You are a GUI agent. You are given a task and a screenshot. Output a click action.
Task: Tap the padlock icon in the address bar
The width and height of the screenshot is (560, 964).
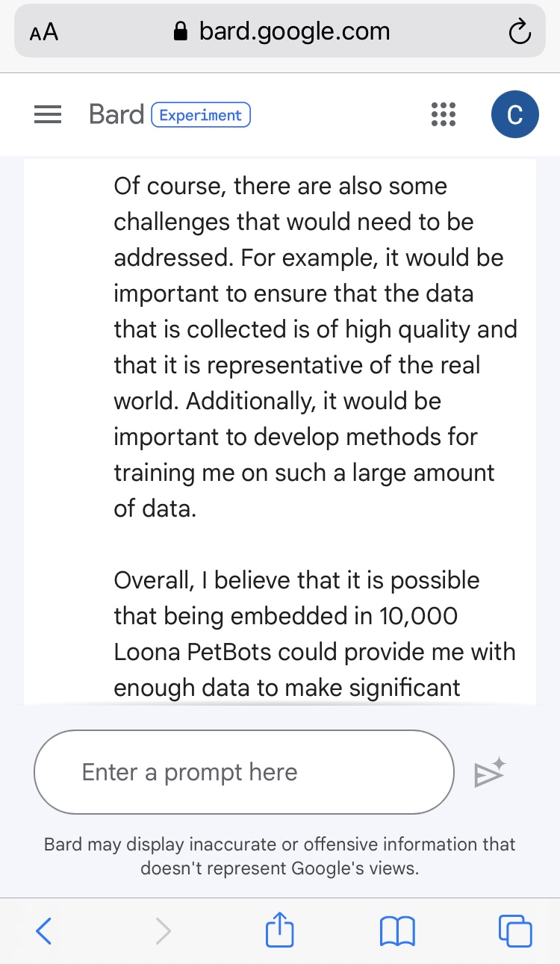[x=179, y=32]
